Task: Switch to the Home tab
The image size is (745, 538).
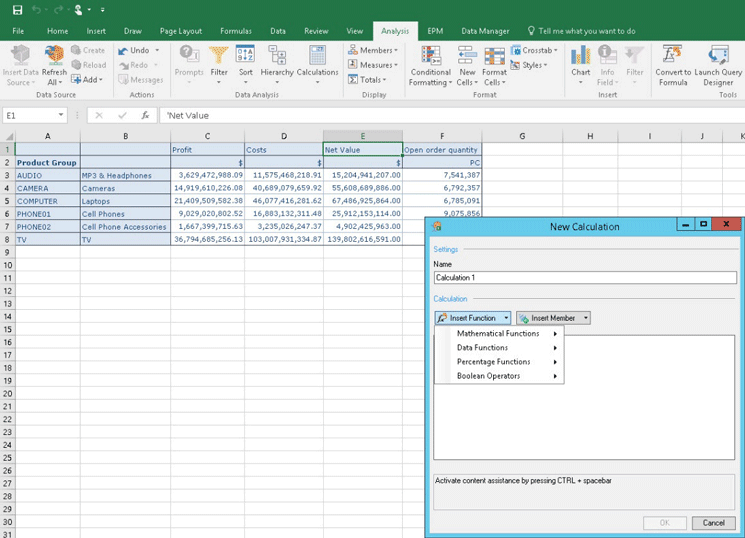Action: (x=57, y=31)
